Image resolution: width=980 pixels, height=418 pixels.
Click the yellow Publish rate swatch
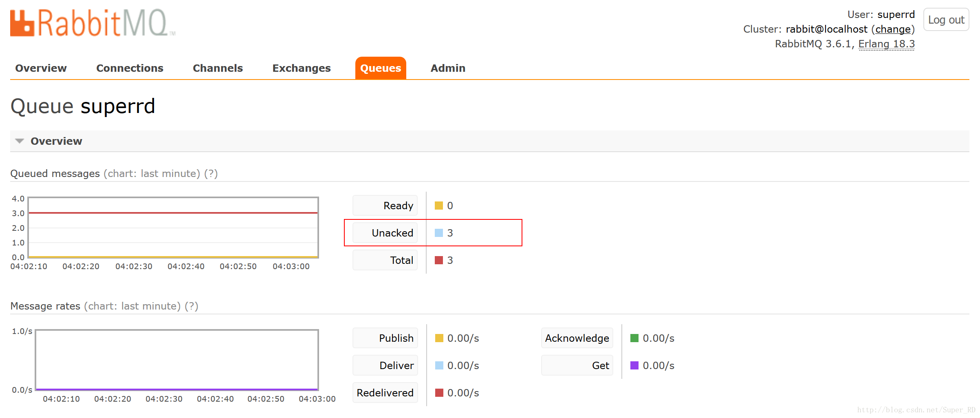coord(439,338)
